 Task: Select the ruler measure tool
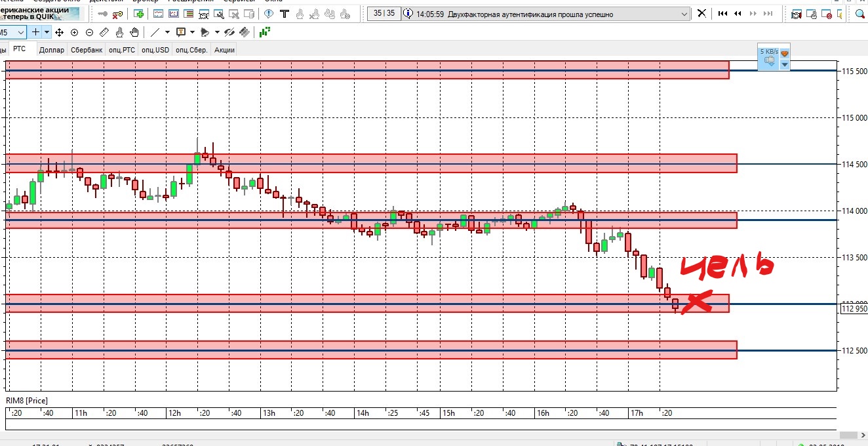pos(104,32)
